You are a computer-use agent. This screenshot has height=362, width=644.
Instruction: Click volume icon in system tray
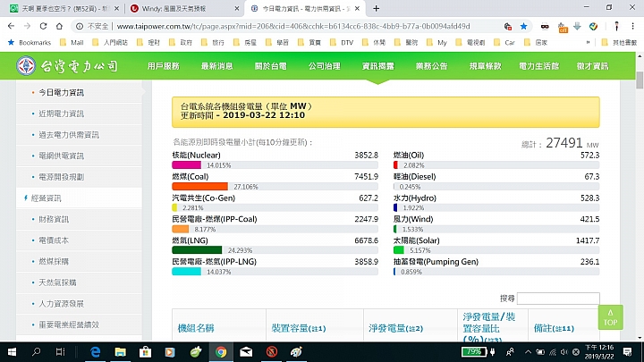pos(564,352)
